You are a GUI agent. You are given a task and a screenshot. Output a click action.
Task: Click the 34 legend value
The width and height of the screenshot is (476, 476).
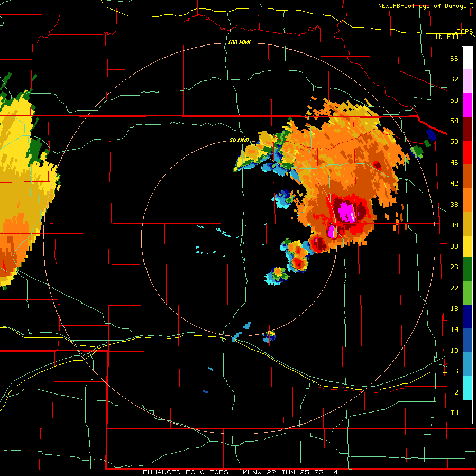[454, 225]
